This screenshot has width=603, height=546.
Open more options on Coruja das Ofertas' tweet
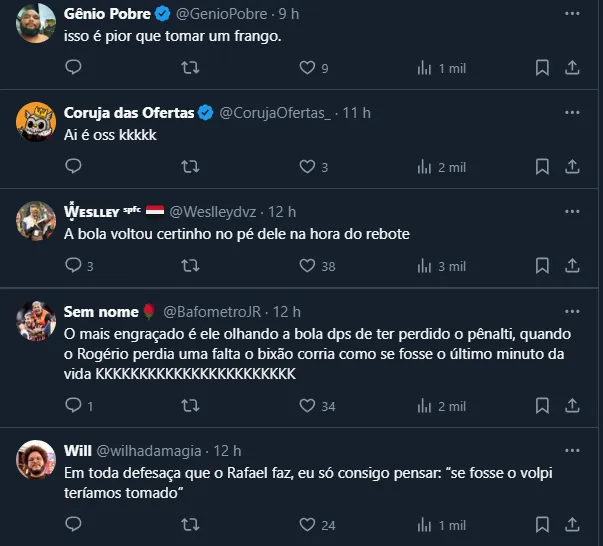(x=571, y=113)
